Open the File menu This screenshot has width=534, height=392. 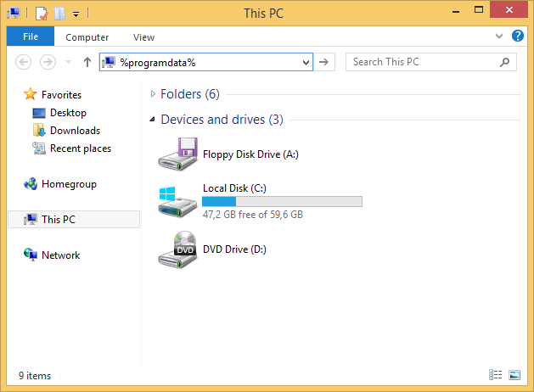pos(31,36)
